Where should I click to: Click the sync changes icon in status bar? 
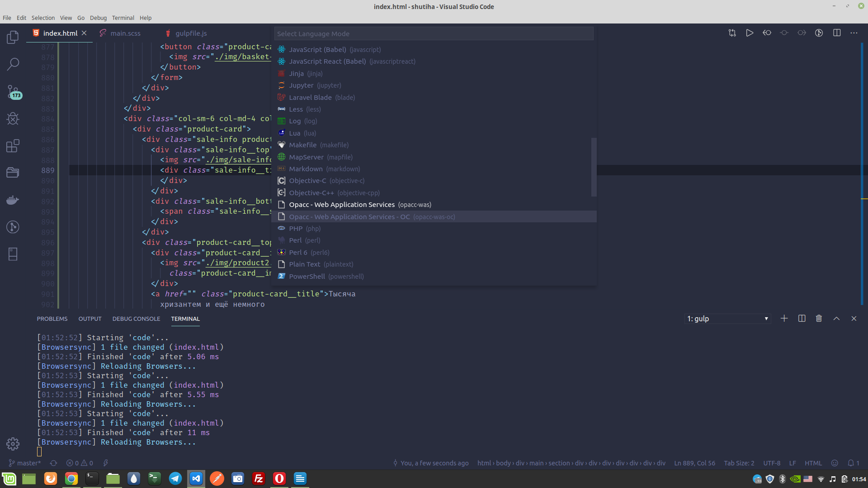coord(53,463)
